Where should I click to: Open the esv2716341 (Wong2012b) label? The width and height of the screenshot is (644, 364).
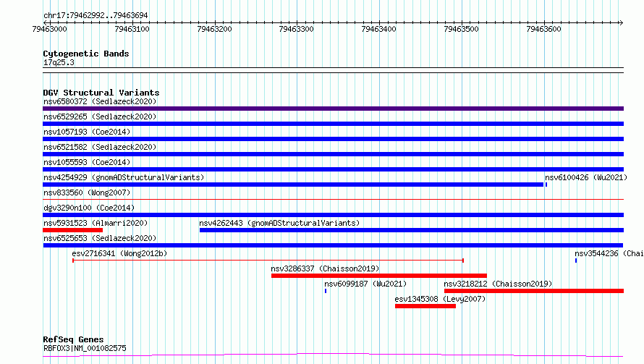(x=119, y=253)
